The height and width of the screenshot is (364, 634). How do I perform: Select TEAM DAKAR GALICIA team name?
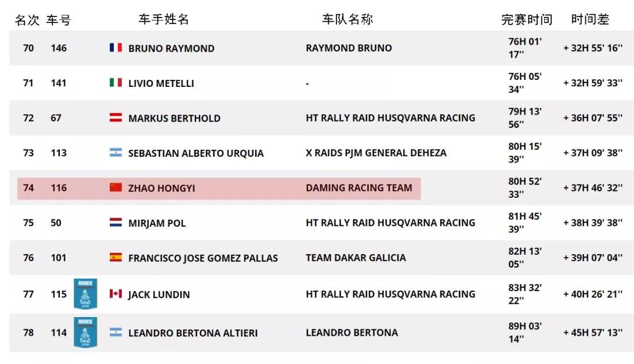click(355, 258)
